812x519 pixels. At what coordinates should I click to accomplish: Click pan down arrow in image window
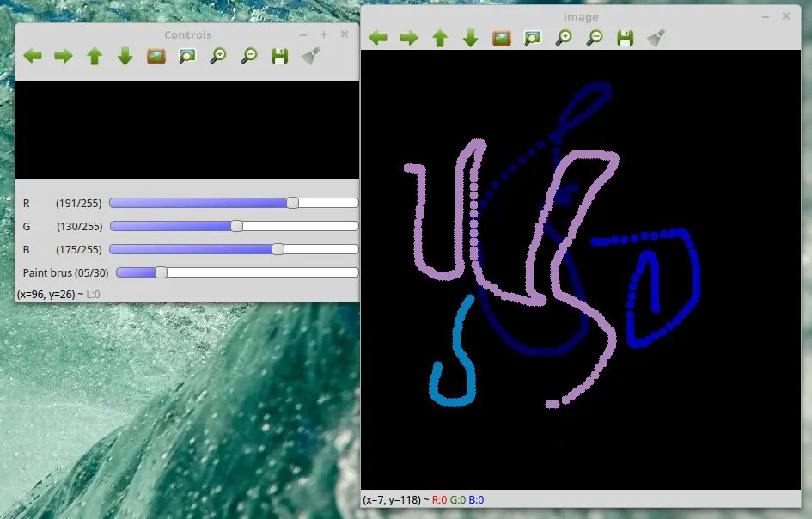470,37
